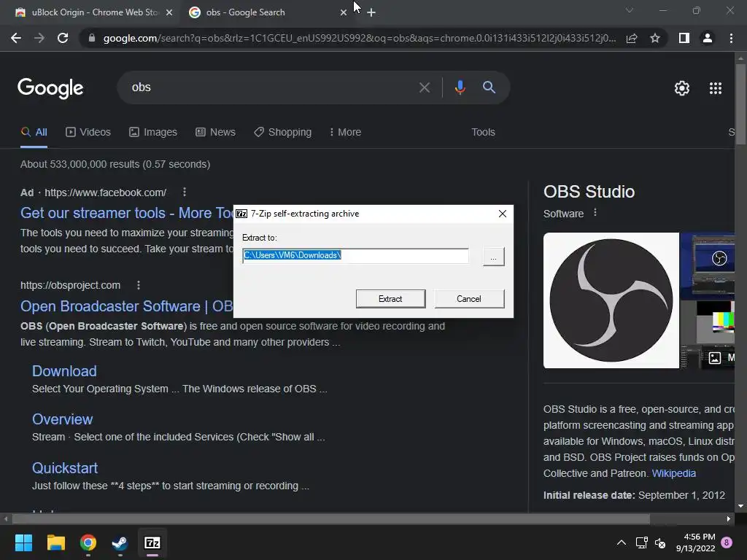Click the OBS screenshot thumbnail in panel
747x560 pixels.
click(708, 265)
